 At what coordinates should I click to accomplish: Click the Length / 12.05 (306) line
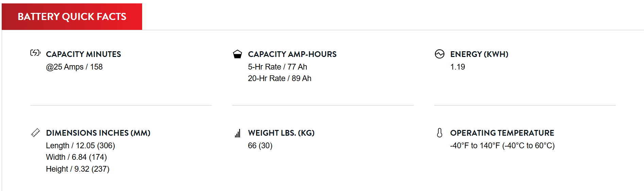[81, 146]
